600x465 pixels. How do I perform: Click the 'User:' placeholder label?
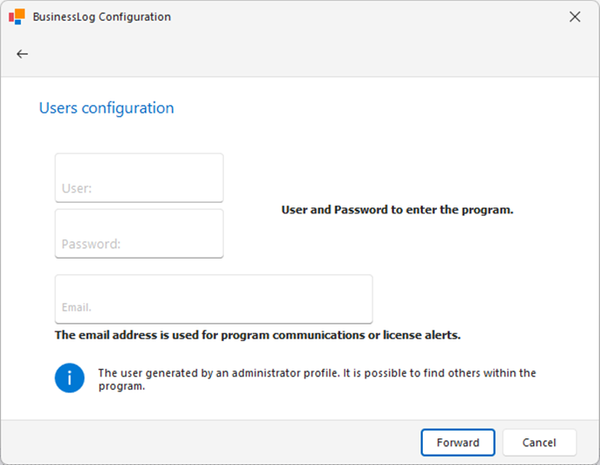77,188
